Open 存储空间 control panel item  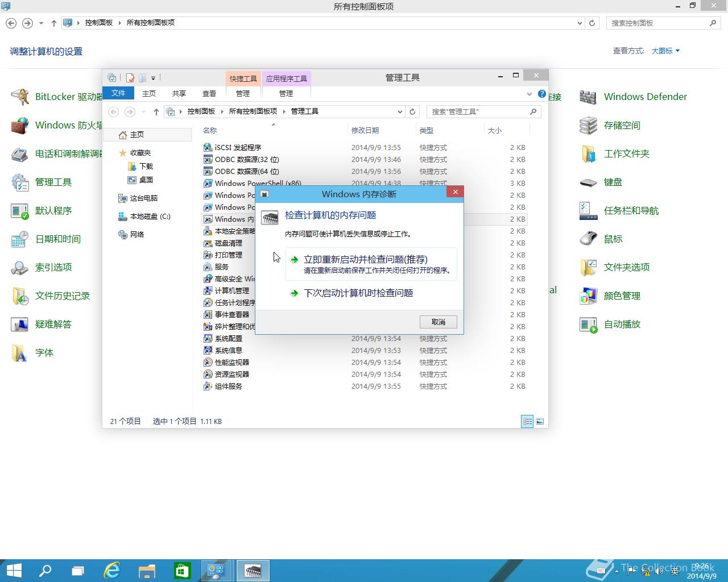(610, 125)
